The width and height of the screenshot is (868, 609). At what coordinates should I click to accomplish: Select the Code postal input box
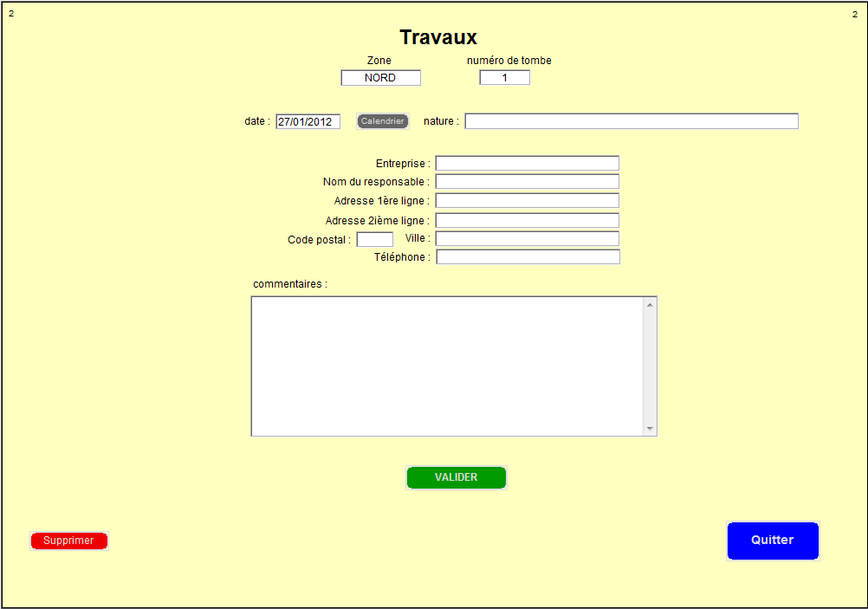374,239
